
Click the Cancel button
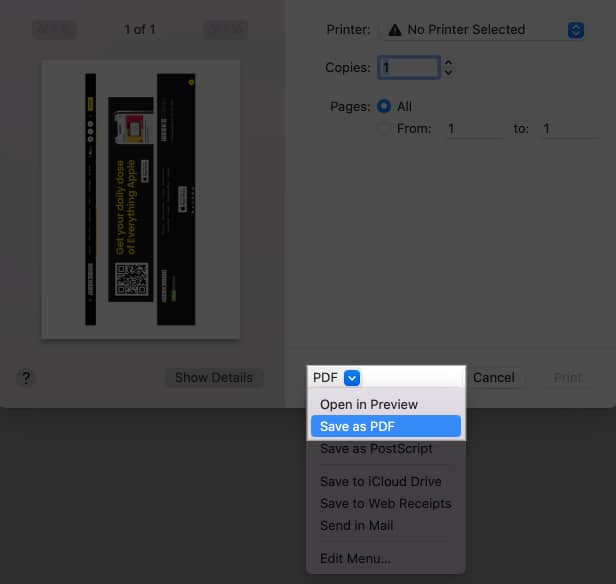pos(493,378)
